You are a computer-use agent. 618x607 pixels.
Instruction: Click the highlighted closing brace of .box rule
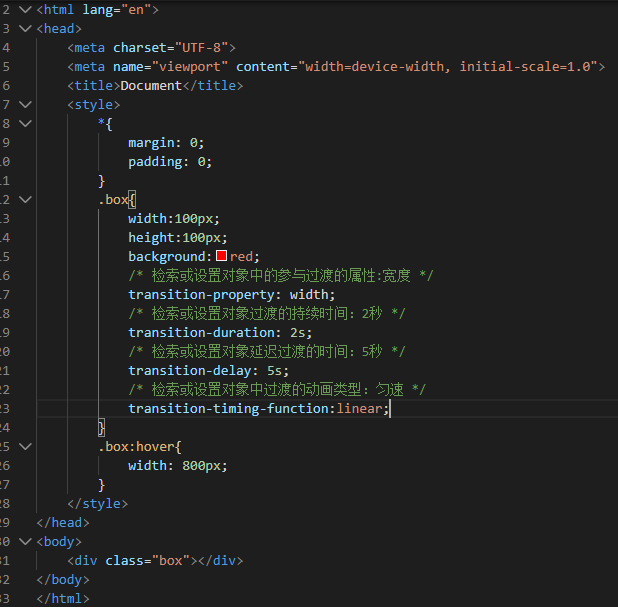coord(102,428)
